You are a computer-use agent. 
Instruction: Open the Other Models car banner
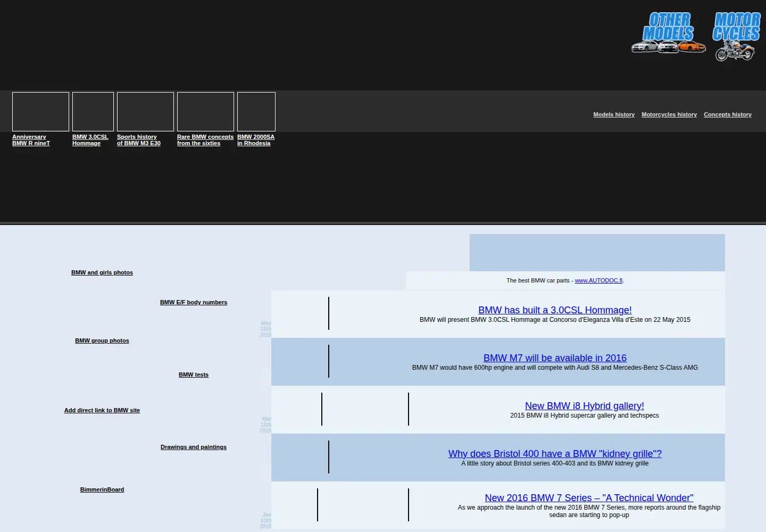669,33
